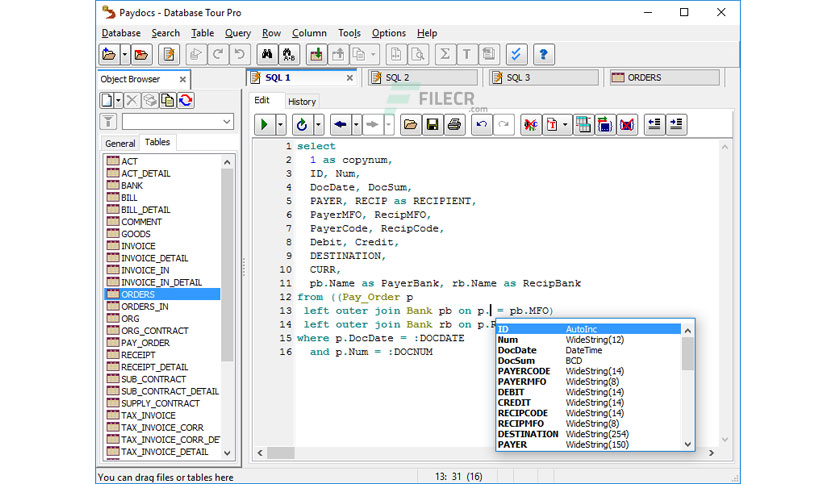This screenshot has height=484, width=836.
Task: Select the BANK table
Action: tap(132, 185)
